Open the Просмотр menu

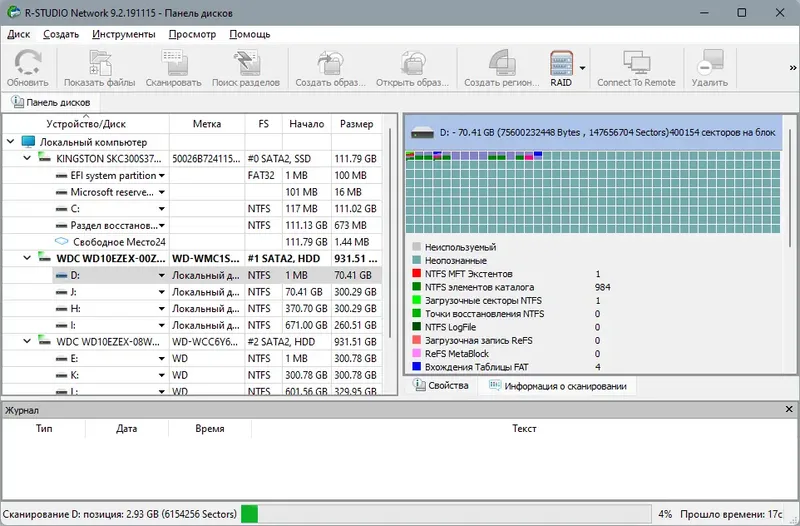(192, 34)
